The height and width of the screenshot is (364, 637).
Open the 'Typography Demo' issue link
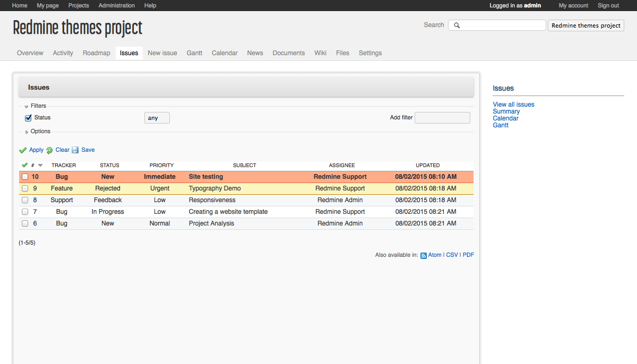pos(214,188)
